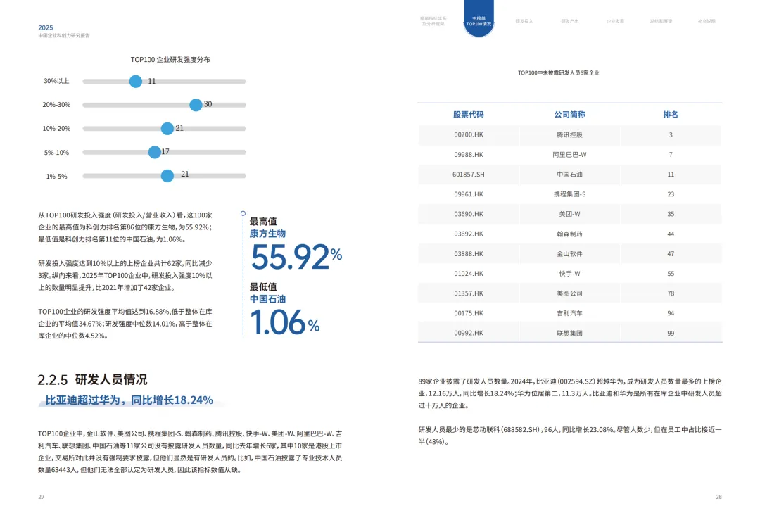Select the active 主榜单 TOP100情况 tab

point(479,21)
